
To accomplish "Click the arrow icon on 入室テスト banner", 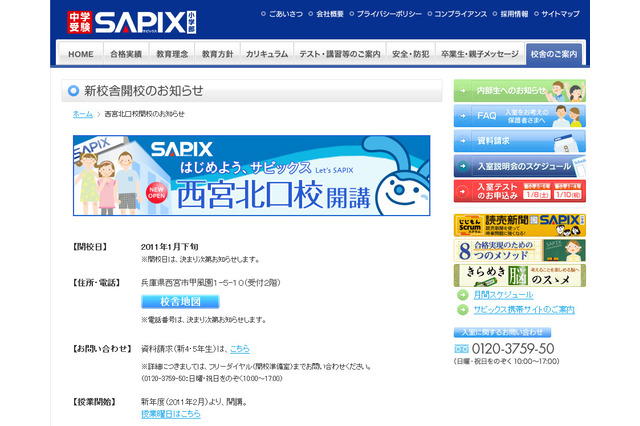I will (463, 191).
